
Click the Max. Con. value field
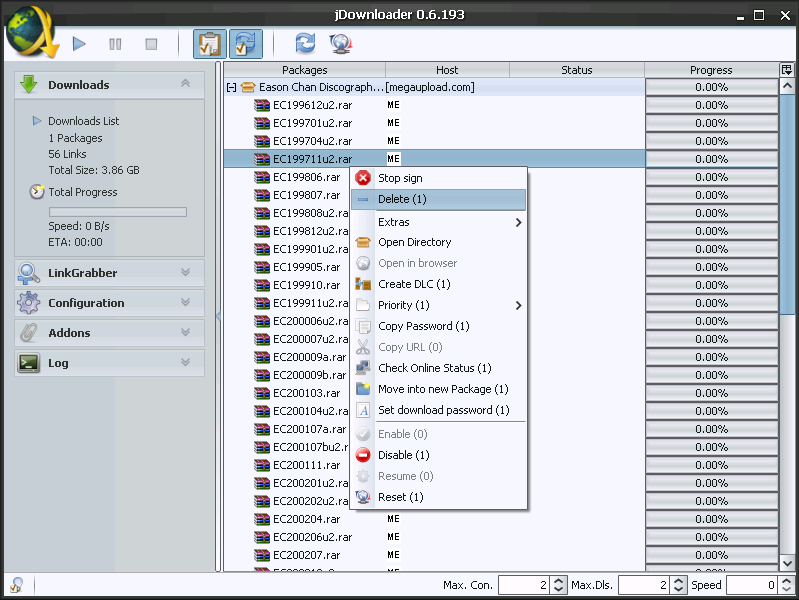(524, 585)
